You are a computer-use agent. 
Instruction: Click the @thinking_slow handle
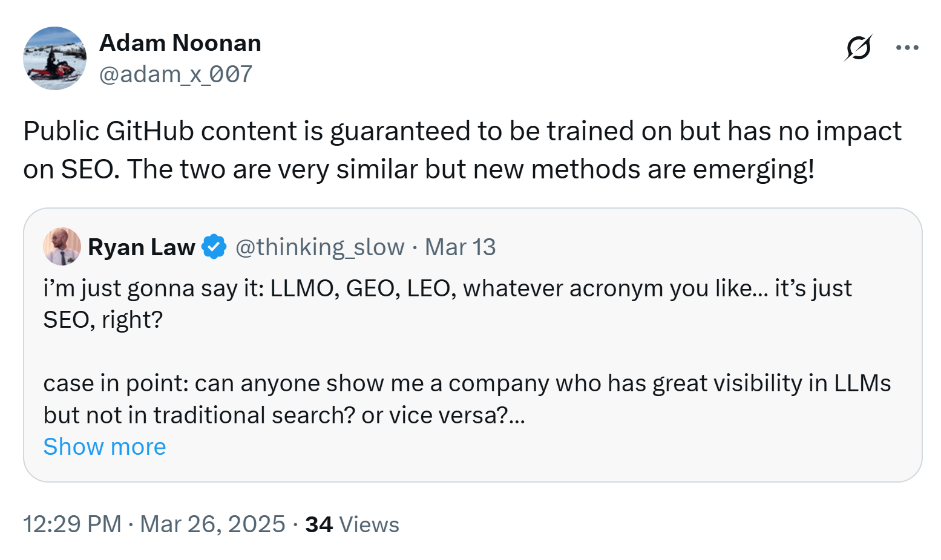321,246
